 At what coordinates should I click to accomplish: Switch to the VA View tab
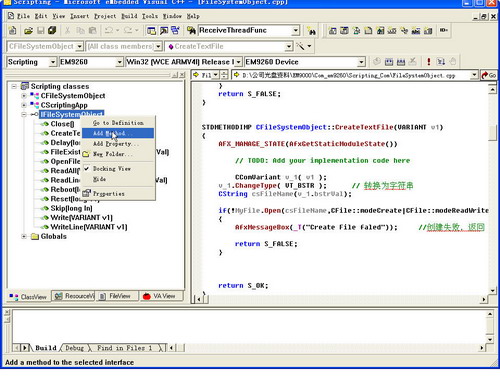pyautogui.click(x=161, y=296)
